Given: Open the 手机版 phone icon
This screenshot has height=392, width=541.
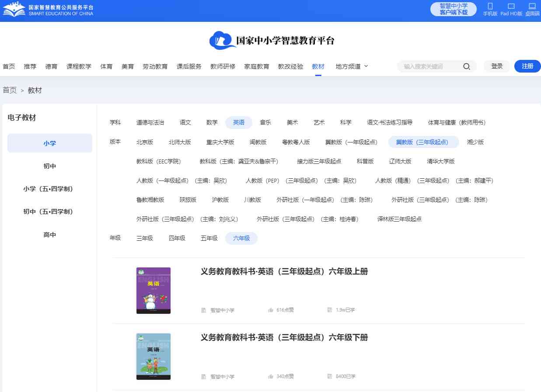Looking at the screenshot, I should (x=490, y=6).
